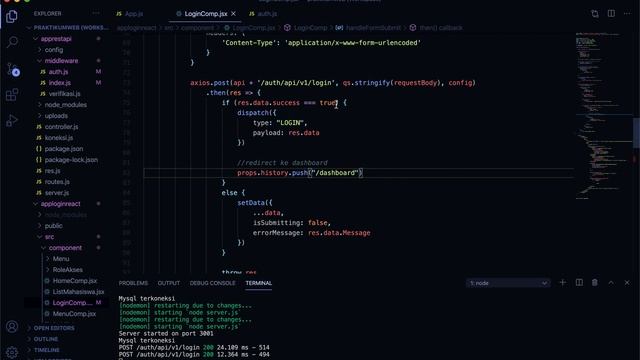Create a new terminal with plus icon

562,282
